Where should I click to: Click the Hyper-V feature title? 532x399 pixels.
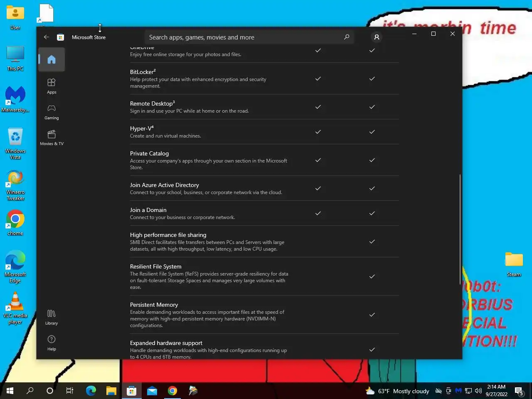[142, 128]
